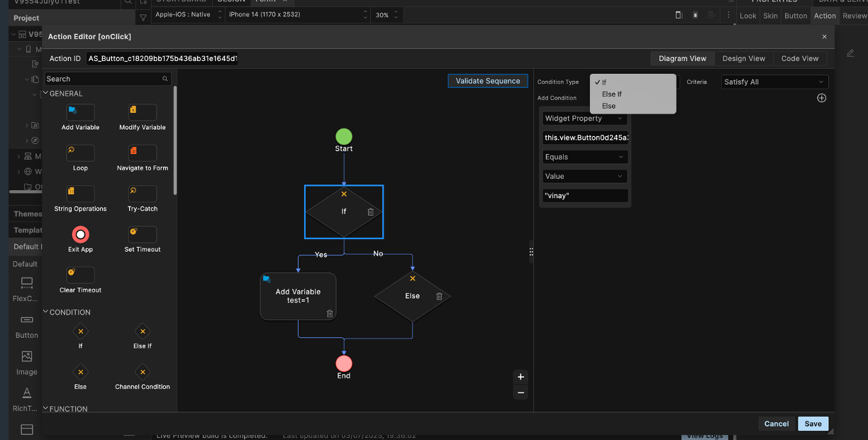Click the zoom in plus button

(521, 377)
